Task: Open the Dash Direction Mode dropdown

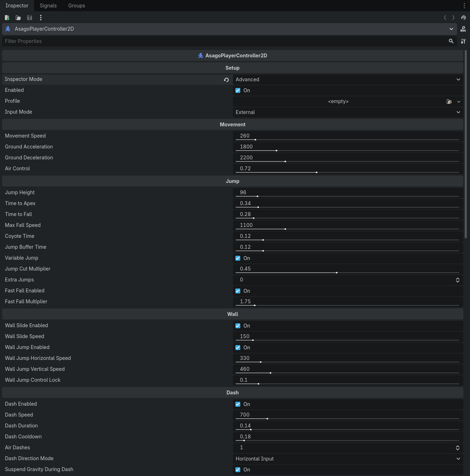Action: 348,459
